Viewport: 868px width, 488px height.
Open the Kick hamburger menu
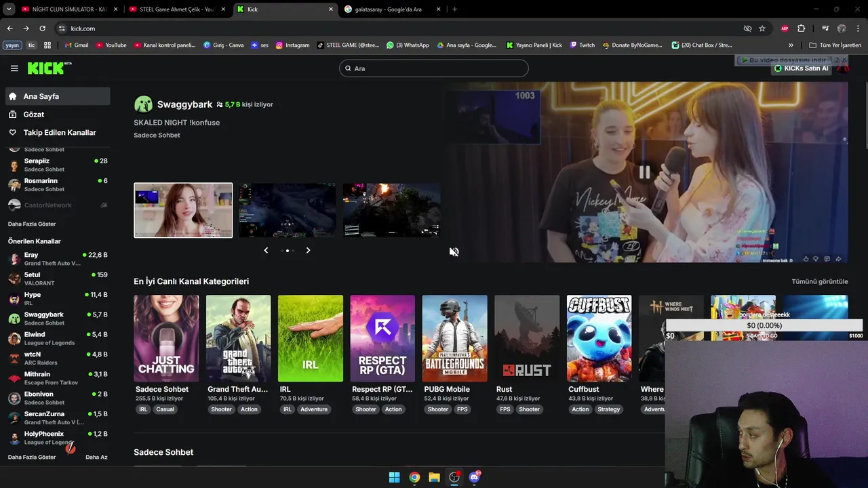pos(14,68)
